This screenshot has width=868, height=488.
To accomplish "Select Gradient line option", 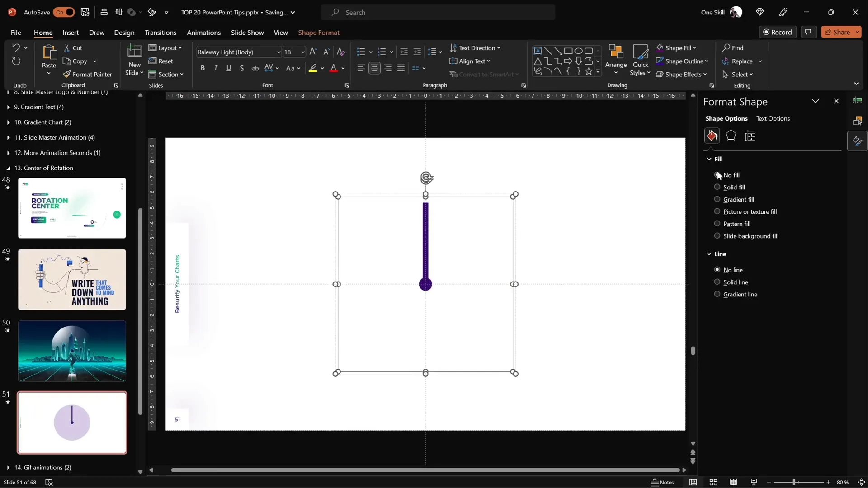I will pyautogui.click(x=736, y=294).
